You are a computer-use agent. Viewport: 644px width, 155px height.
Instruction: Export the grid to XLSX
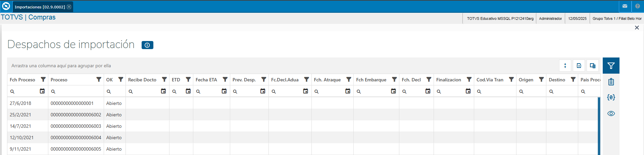point(579,66)
